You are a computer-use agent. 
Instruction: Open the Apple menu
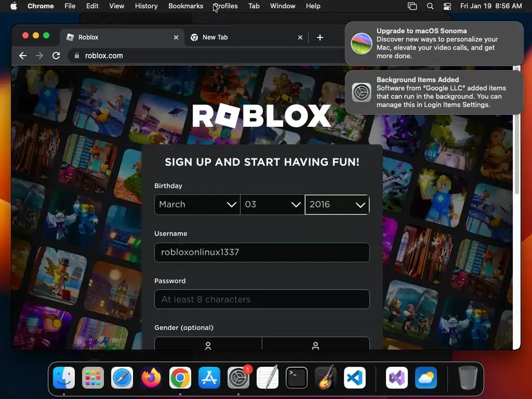point(14,6)
